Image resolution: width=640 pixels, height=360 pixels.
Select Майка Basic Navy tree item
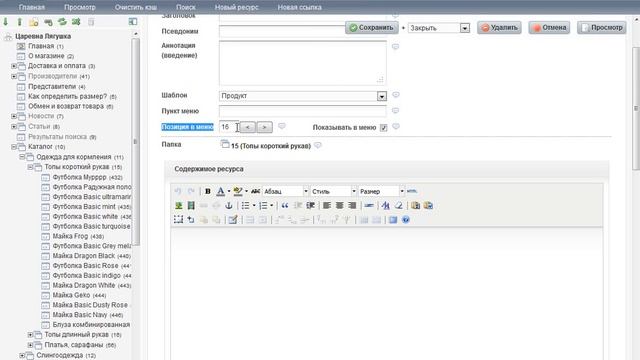[x=87, y=315]
